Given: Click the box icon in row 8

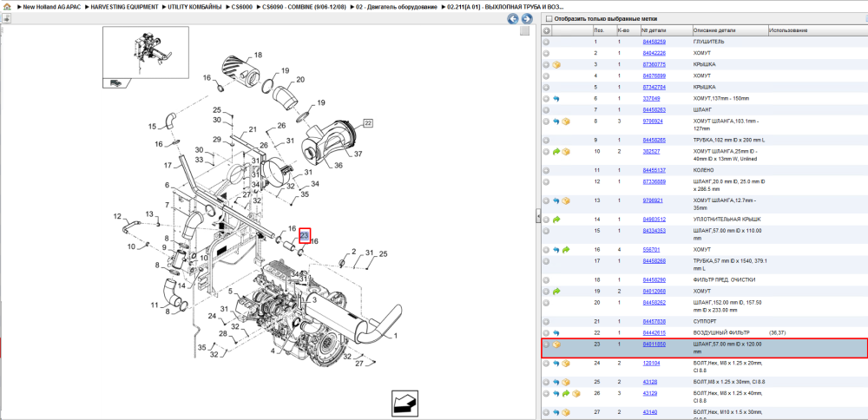Looking at the screenshot, I should click(x=566, y=121).
